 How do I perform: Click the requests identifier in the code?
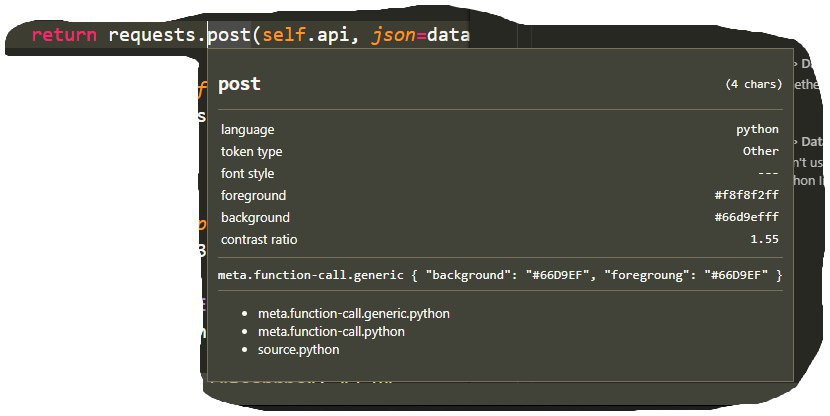click(x=153, y=35)
